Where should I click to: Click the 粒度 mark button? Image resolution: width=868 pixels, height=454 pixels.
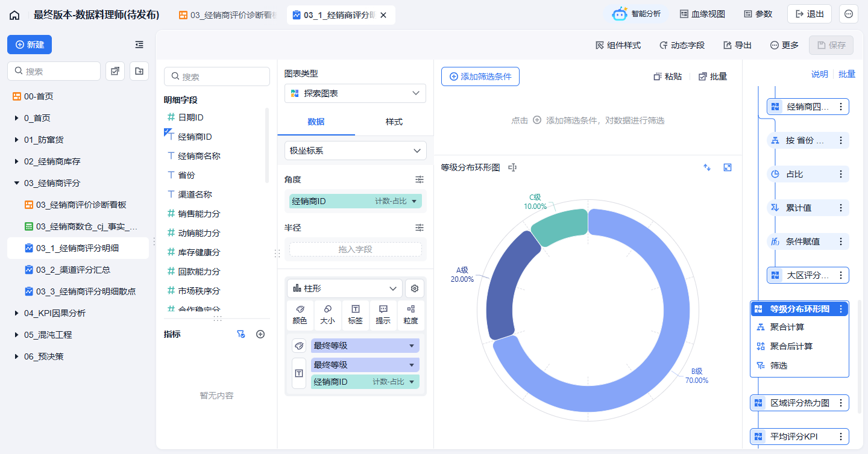point(410,316)
